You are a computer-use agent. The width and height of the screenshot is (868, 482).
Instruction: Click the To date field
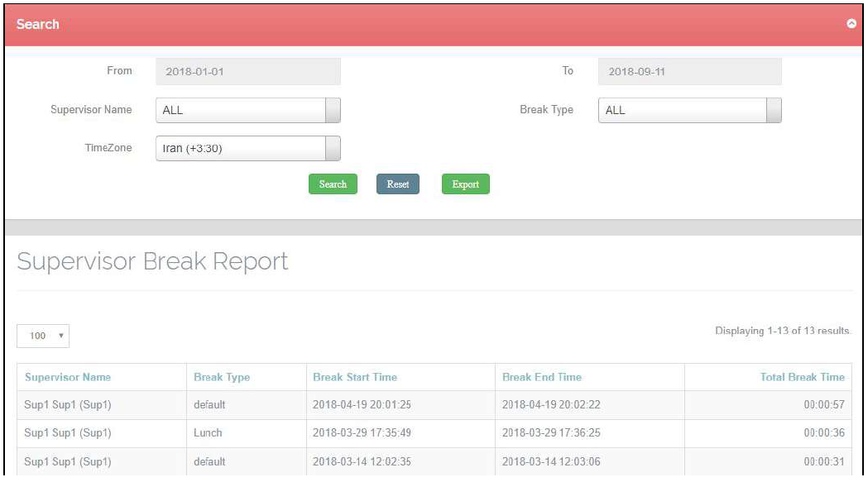(x=689, y=72)
